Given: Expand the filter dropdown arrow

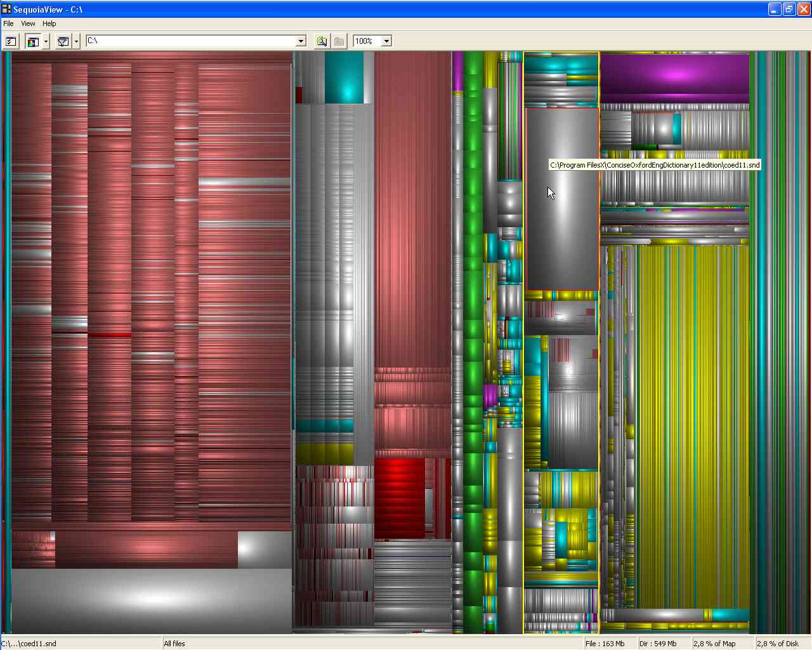Looking at the screenshot, I should pyautogui.click(x=76, y=41).
